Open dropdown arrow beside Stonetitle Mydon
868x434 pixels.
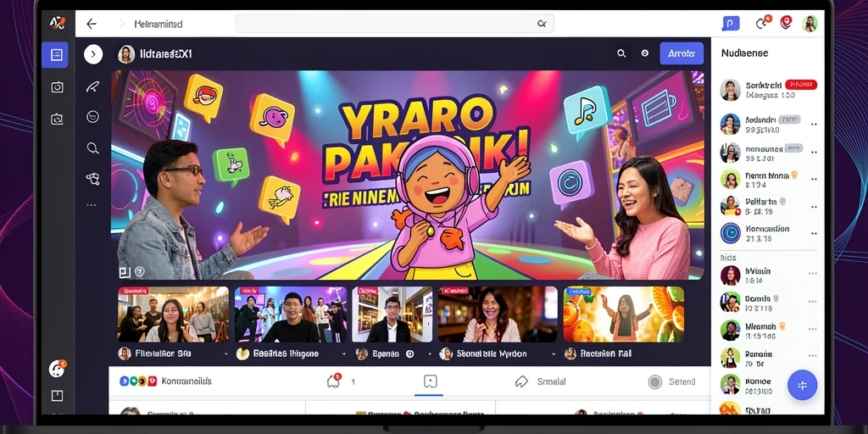[x=554, y=353]
